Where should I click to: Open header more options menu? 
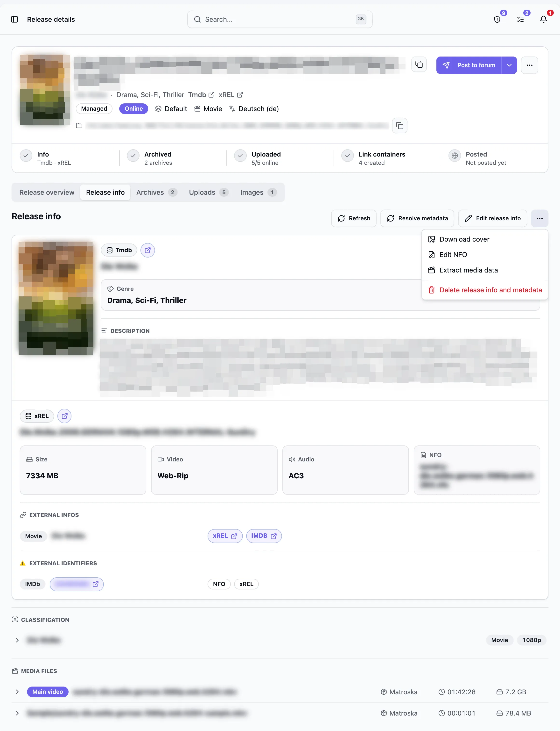pyautogui.click(x=529, y=65)
